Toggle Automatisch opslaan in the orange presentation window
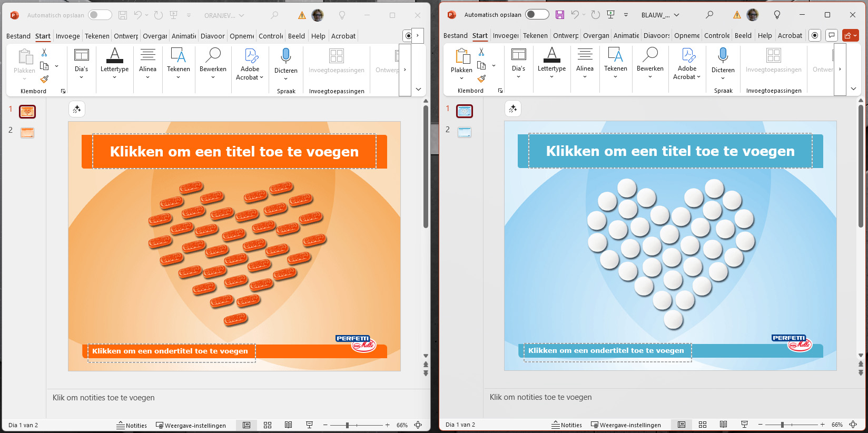868x433 pixels. (100, 15)
